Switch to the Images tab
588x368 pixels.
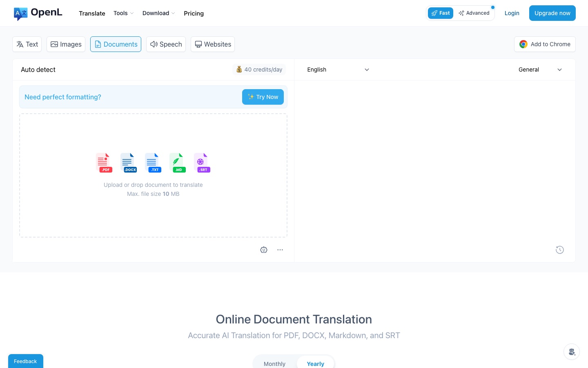click(66, 44)
